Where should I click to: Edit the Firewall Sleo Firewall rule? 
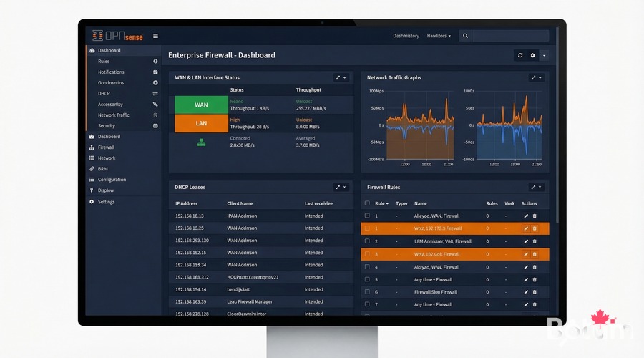[x=526, y=292]
